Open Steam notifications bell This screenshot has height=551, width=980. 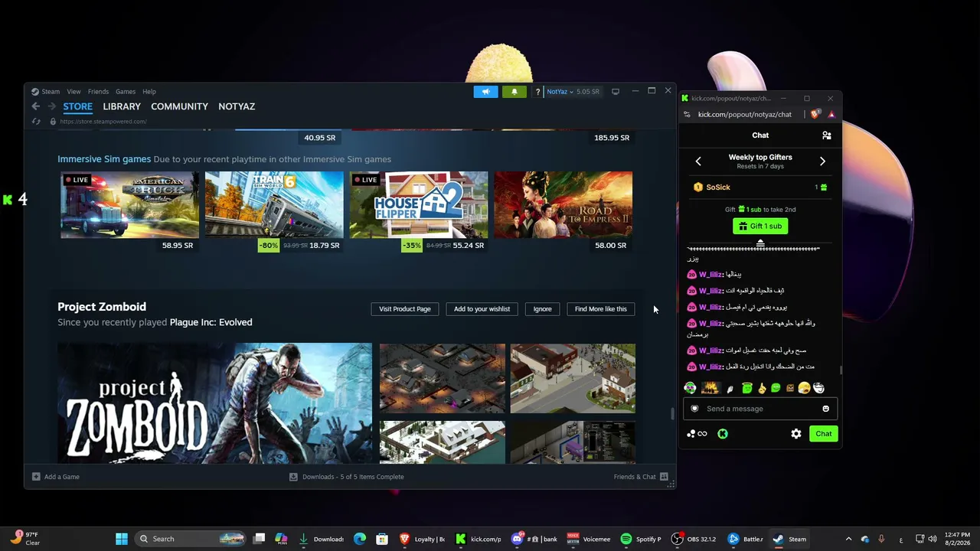(x=514, y=92)
